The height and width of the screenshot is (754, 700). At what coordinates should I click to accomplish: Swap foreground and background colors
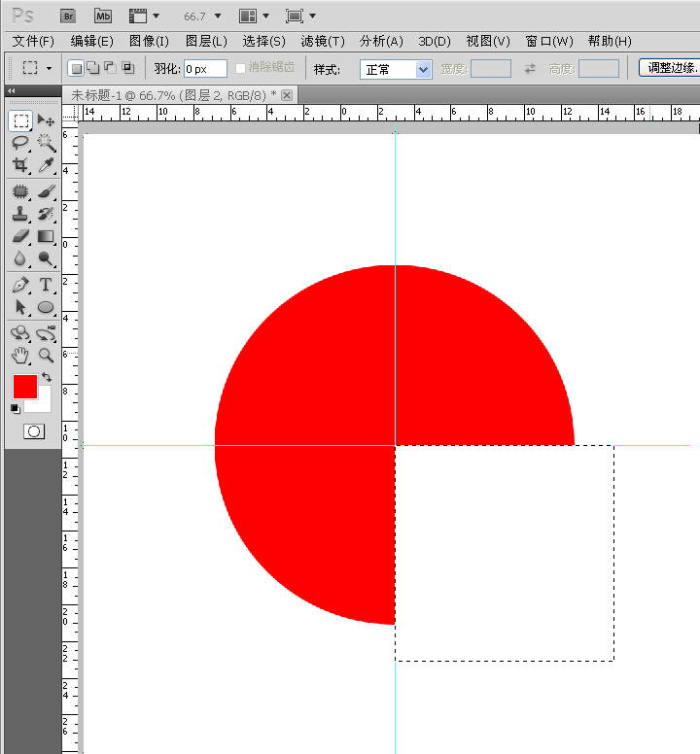pyautogui.click(x=47, y=377)
